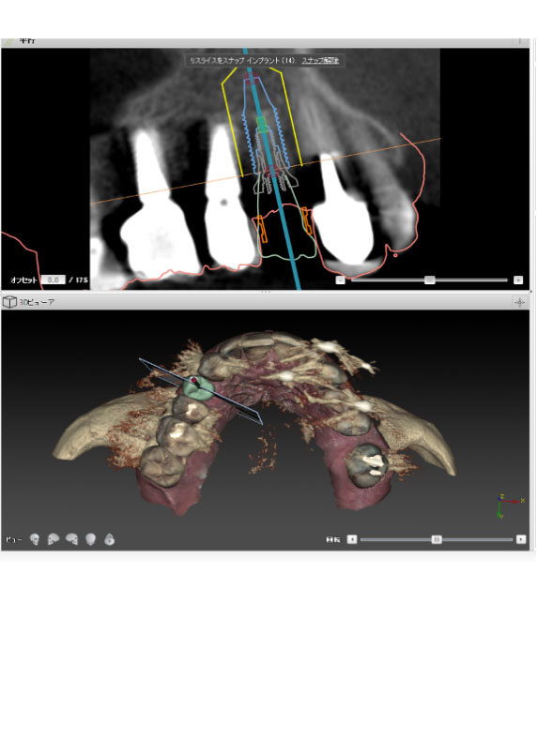
Task: Click the 3D rotation slider handle
Action: 437,539
